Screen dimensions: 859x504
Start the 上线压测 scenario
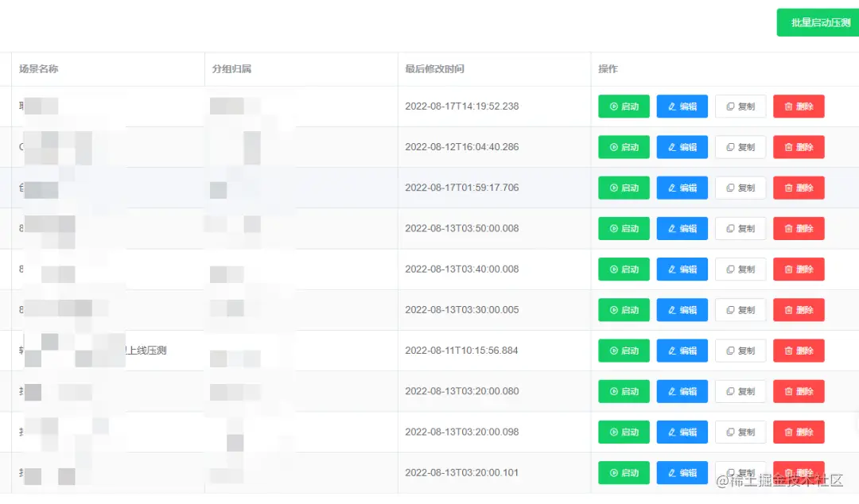[x=624, y=351]
